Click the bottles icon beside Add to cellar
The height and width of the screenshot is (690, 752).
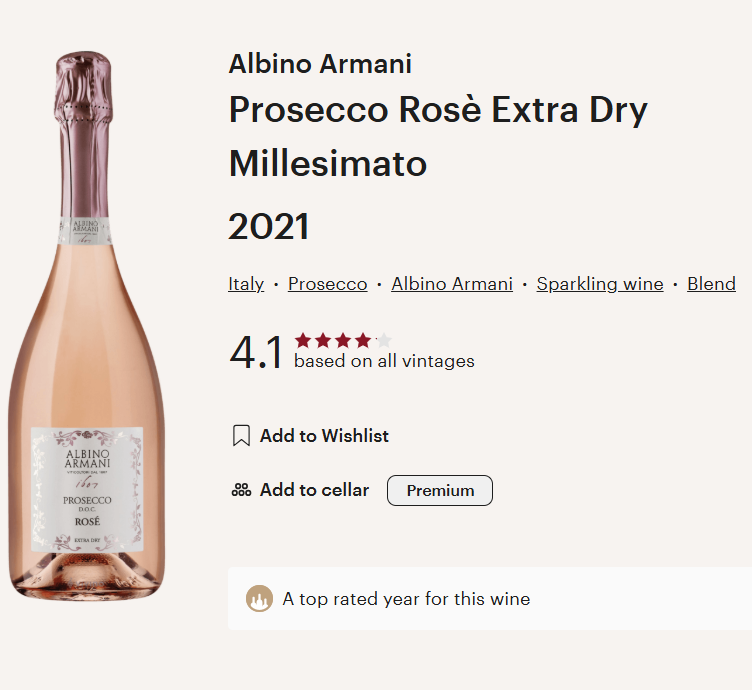240,490
